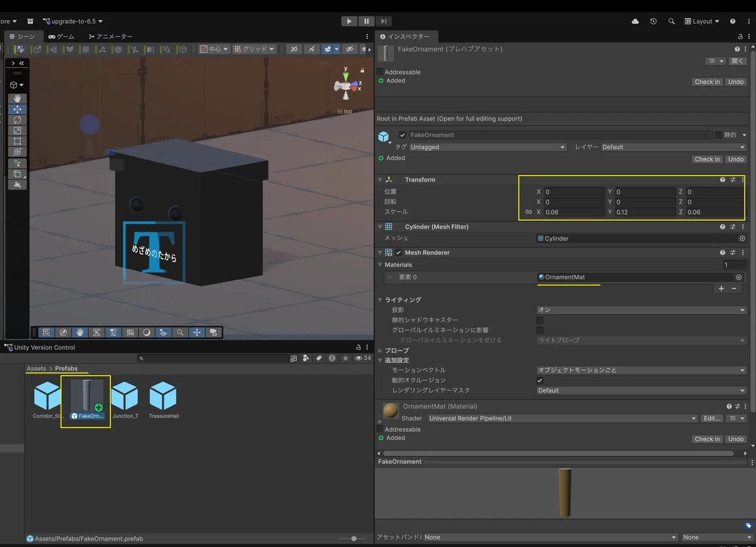Click Check in beside the 静的 row
This screenshot has width=756, height=547.
click(x=707, y=159)
